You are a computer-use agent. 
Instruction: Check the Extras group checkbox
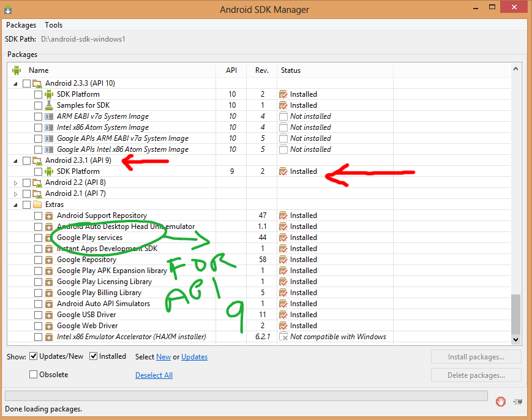[x=26, y=204]
